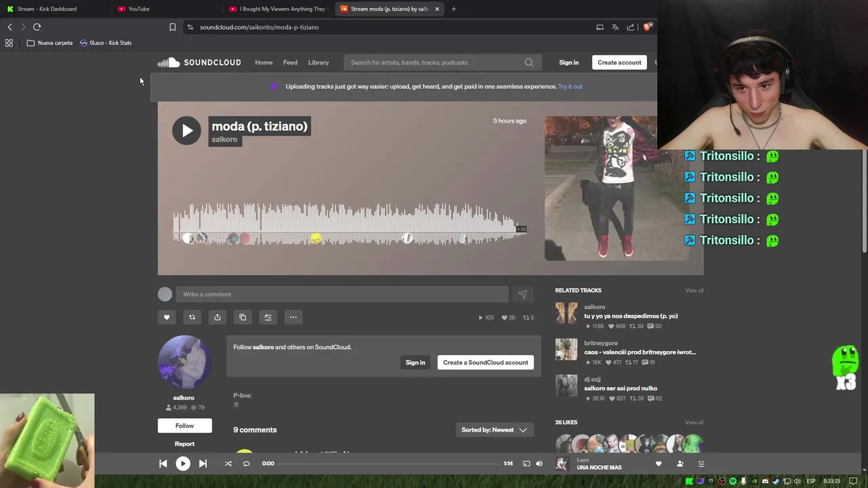Toggle shuffle in the player bar
868x488 pixels.
pos(228,464)
